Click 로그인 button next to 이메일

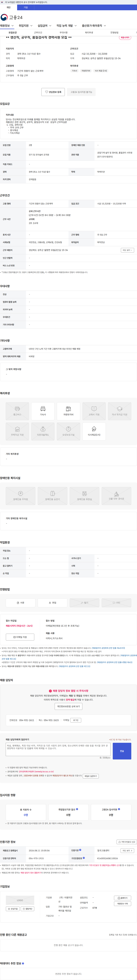pyautogui.click(x=76, y=720)
